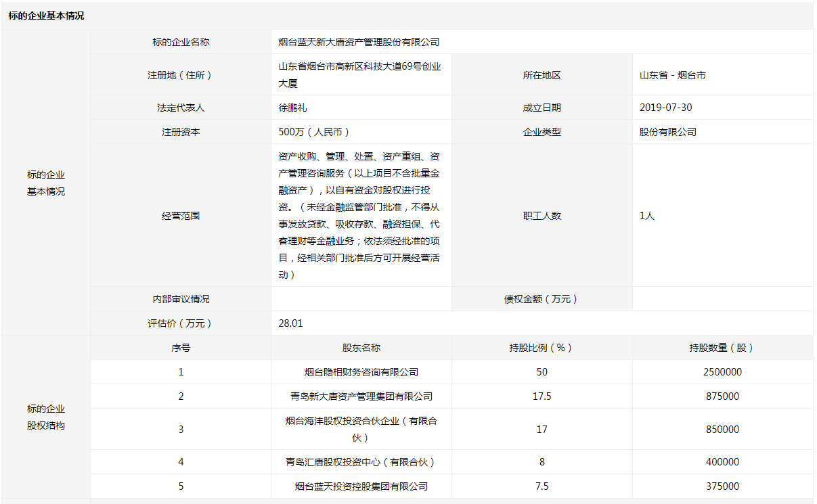817x504 pixels.
Task: Select shareholder 青岛新大唐资产管理集团有限公司
Action: point(361,396)
